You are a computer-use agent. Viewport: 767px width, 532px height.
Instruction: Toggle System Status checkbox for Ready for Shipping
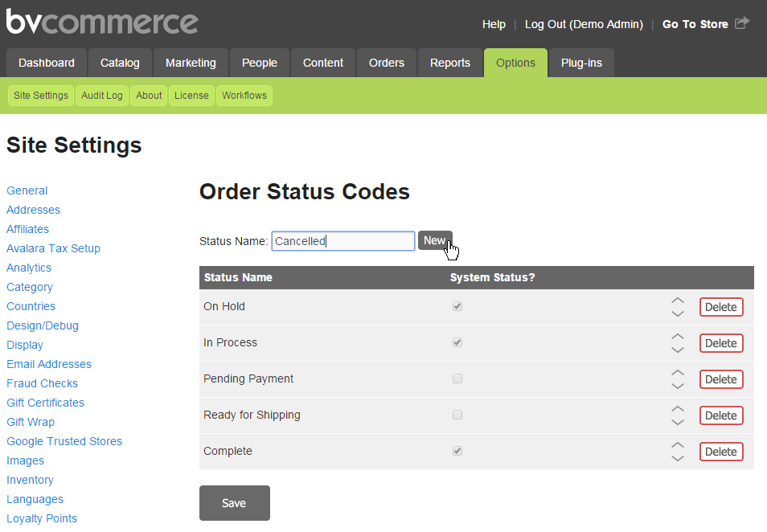tap(457, 415)
